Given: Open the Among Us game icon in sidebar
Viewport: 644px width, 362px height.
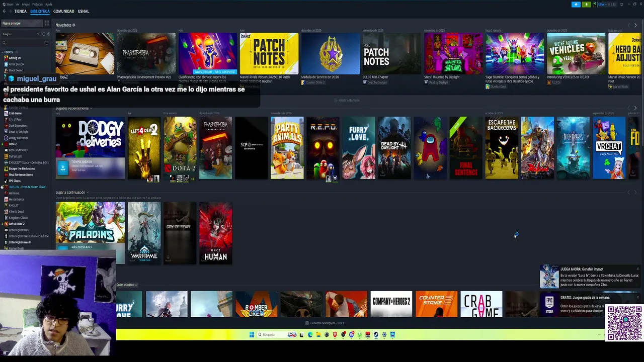Looking at the screenshot, I should 6,58.
